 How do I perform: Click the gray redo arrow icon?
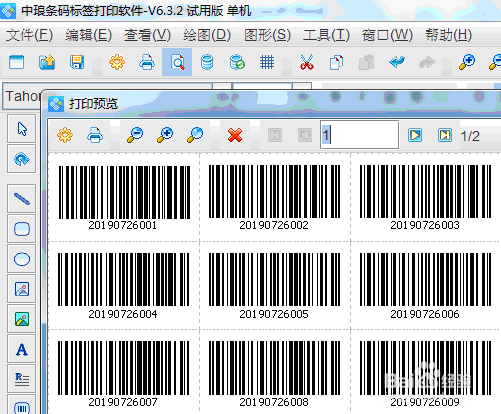tap(427, 62)
